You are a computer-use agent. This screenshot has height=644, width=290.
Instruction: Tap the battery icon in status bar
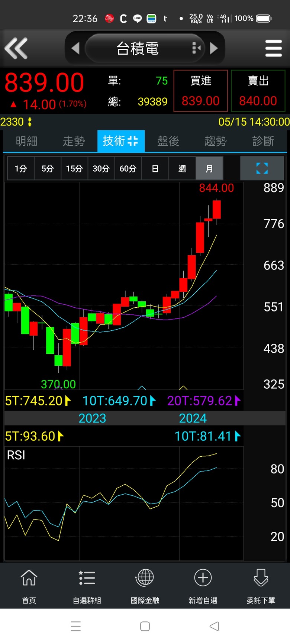point(264,18)
